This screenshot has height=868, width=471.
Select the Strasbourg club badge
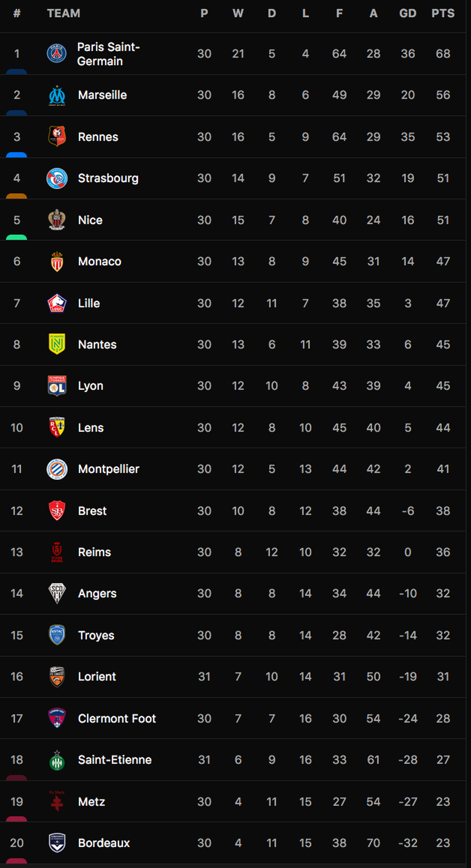[57, 178]
